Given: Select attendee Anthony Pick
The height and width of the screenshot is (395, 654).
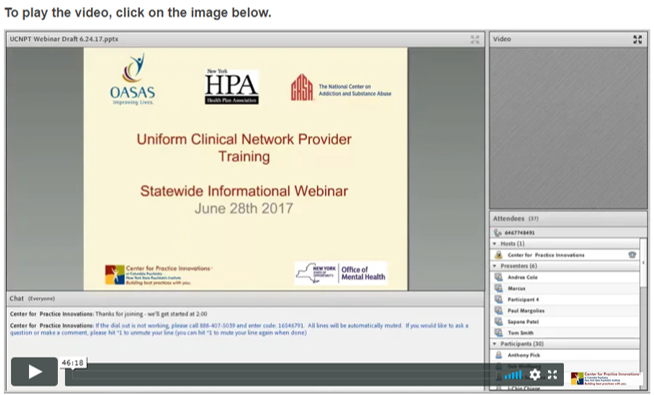Looking at the screenshot, I should click(x=524, y=355).
